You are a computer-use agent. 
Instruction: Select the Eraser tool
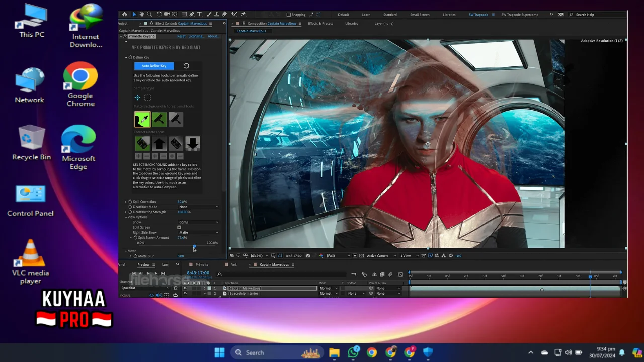(x=224, y=14)
